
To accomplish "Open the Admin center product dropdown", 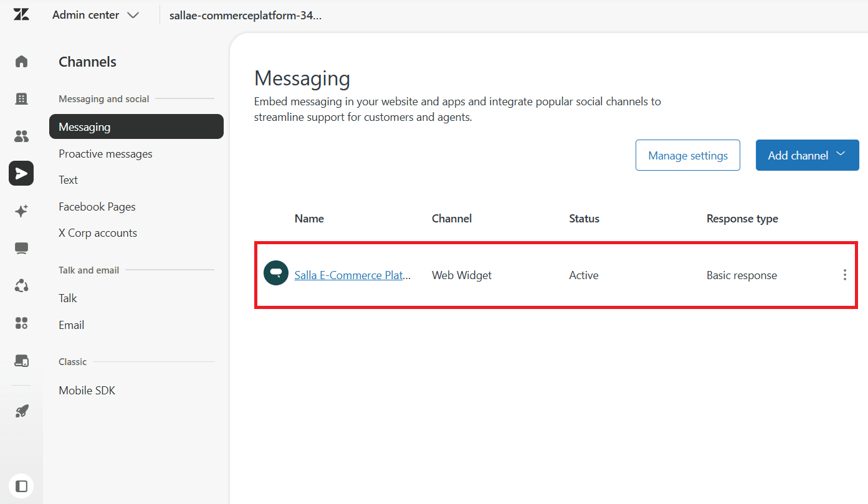I will tap(96, 15).
